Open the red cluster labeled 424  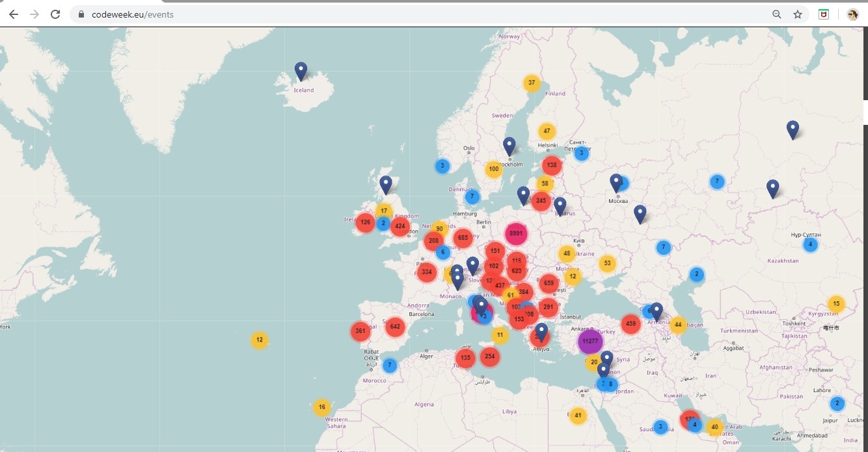pyautogui.click(x=400, y=226)
